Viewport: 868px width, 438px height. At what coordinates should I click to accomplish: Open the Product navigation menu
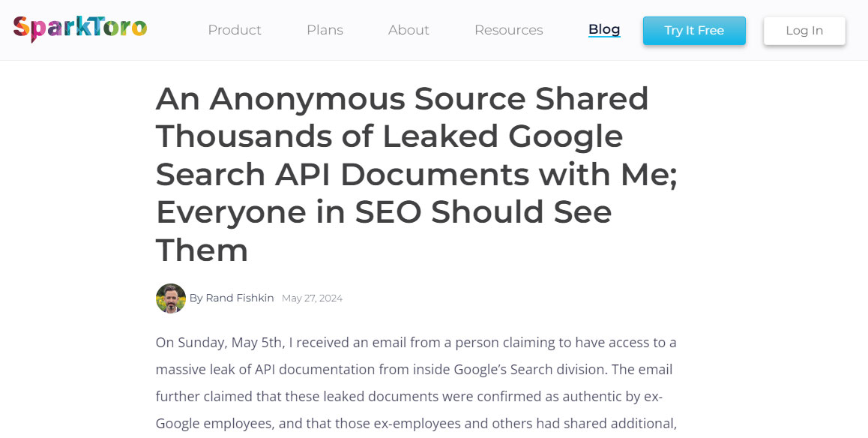(235, 30)
